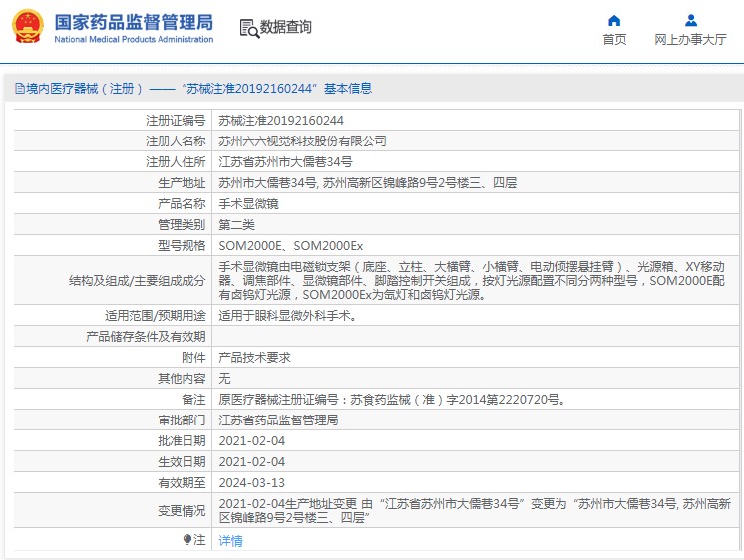Select remark text in 备注 row
The image size is (744, 560).
click(392, 400)
